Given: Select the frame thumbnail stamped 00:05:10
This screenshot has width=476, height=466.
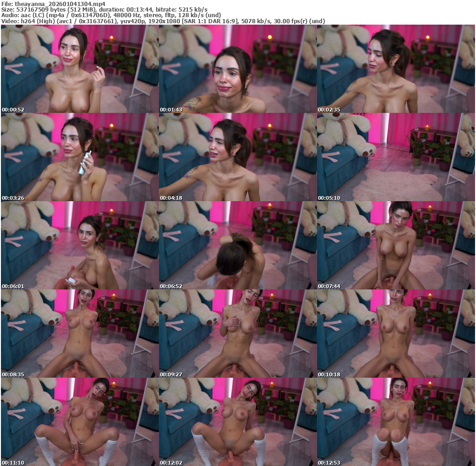Looking at the screenshot, I should point(396,157).
